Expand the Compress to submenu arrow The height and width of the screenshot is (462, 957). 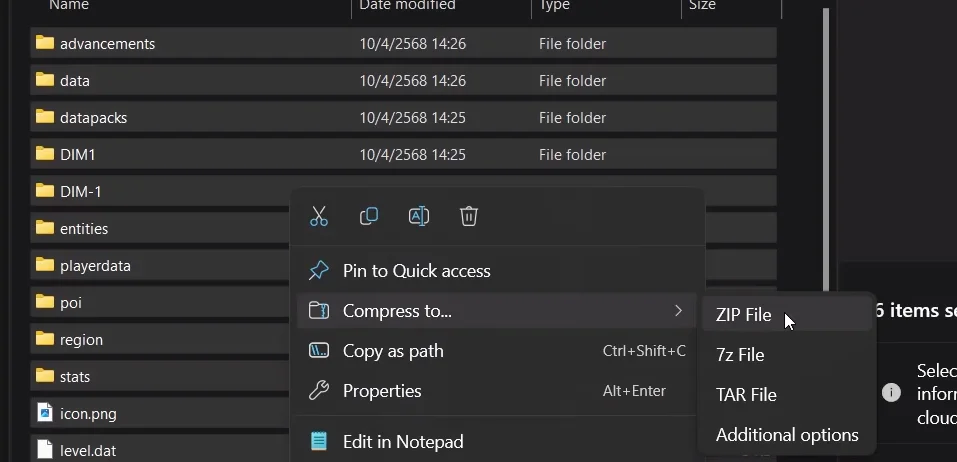[678, 311]
